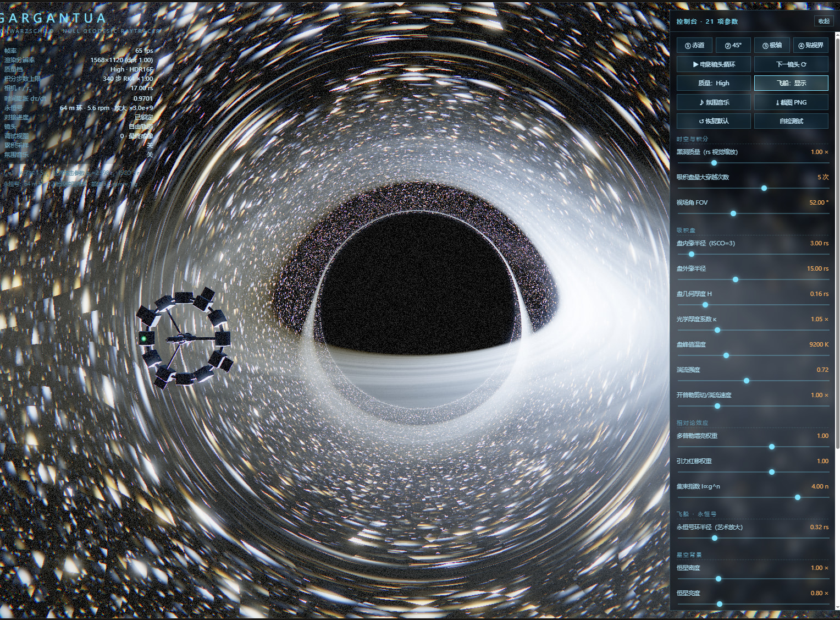Save a screenshot with 截图 PNG
Screen dimensions: 840x620
[791, 102]
